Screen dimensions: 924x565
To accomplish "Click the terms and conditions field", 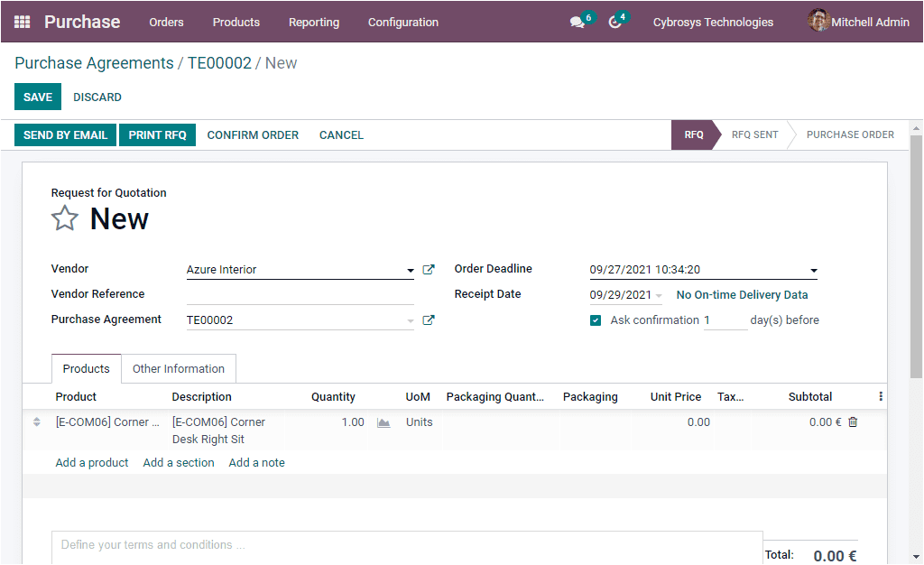I will click(406, 544).
